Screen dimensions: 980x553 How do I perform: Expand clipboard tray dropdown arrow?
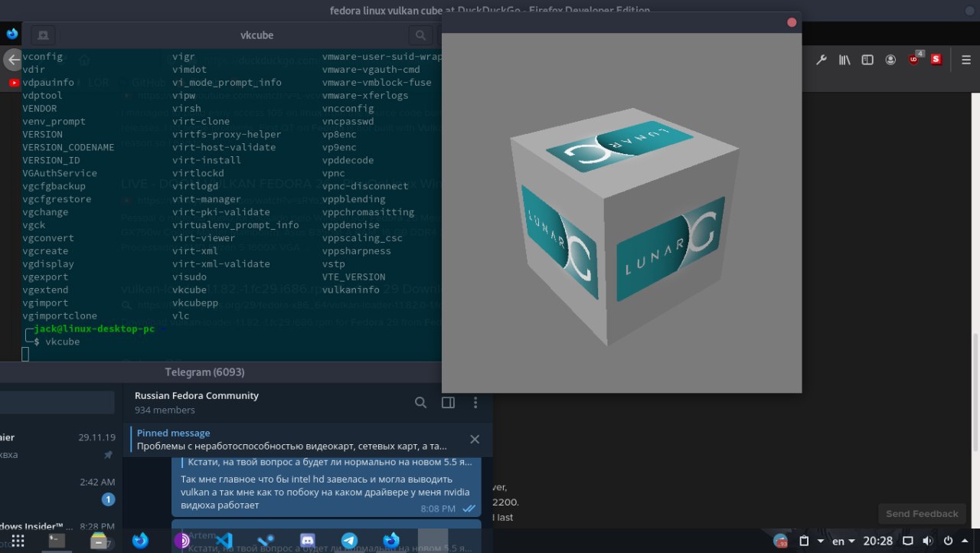tap(821, 542)
